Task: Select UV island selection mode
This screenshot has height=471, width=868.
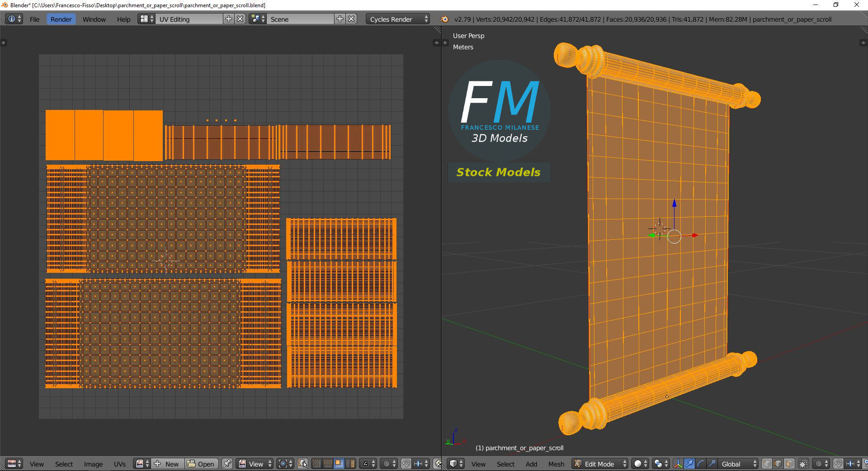Action: tap(350, 464)
